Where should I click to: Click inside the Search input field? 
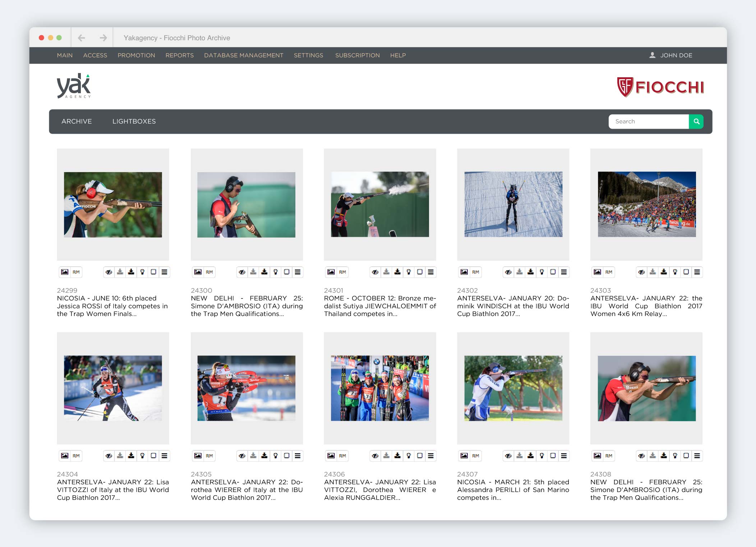(x=649, y=121)
